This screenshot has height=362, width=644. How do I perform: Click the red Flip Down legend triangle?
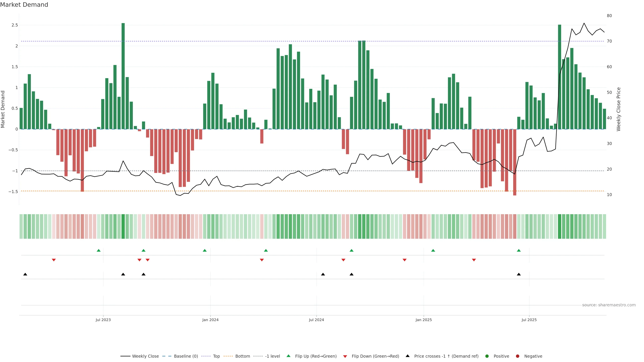(345, 356)
